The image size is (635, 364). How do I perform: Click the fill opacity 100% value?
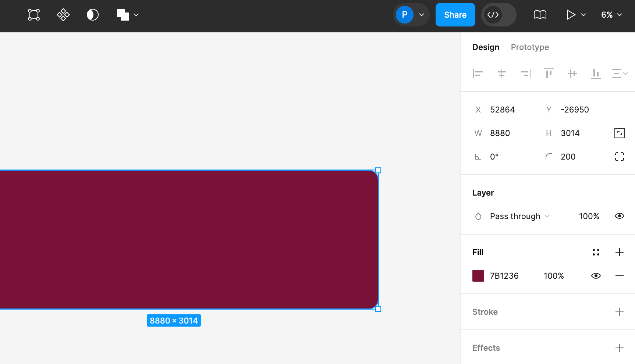(x=554, y=276)
